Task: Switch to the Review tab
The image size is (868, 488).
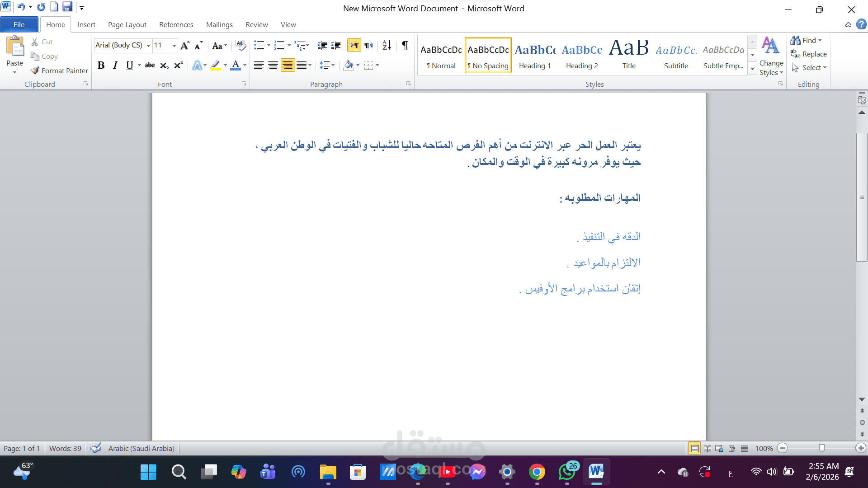Action: 257,24
